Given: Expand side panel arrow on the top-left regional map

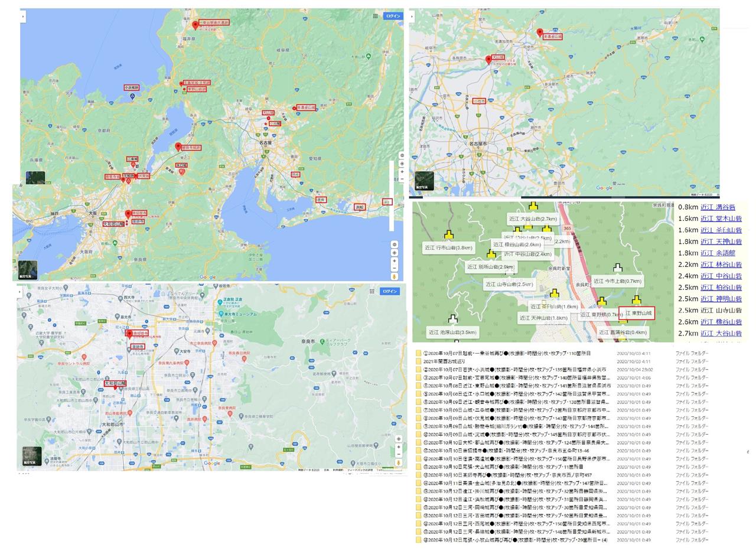Looking at the screenshot, I should (23, 16).
